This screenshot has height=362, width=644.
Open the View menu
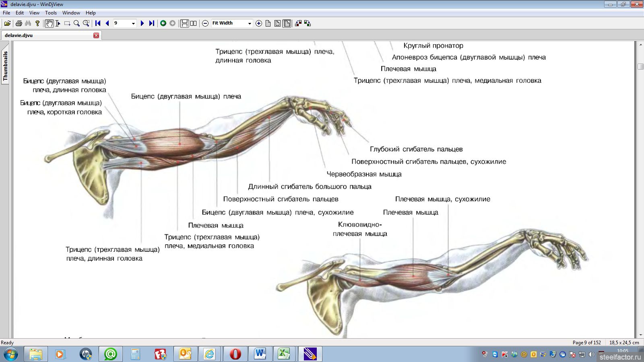pos(34,13)
